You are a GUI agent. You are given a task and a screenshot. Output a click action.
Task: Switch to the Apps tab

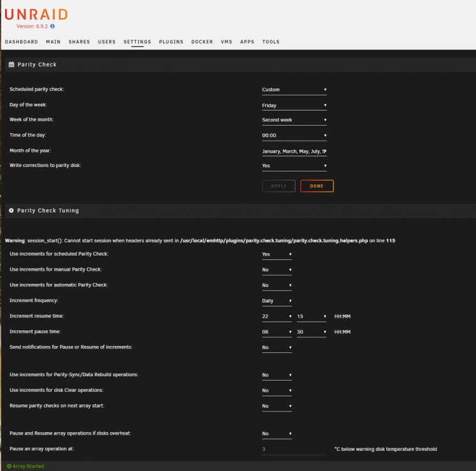(247, 41)
